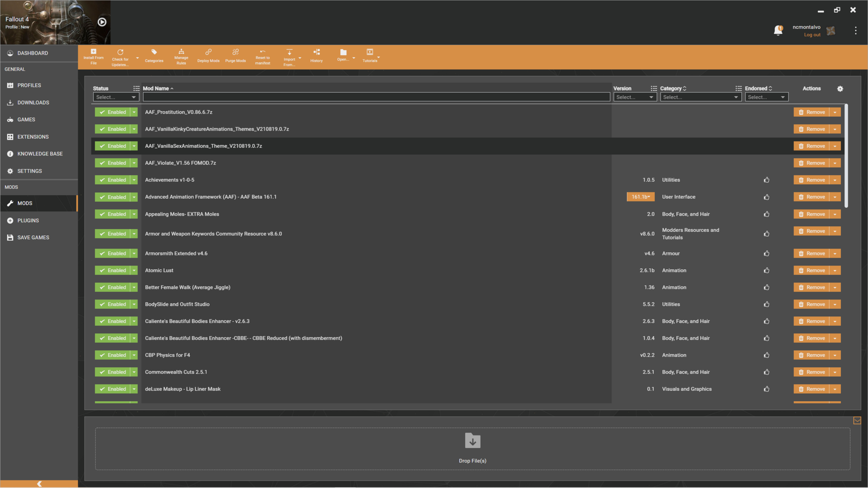Open Games page in sidebar
Viewport: 868px width, 488px height.
point(39,120)
